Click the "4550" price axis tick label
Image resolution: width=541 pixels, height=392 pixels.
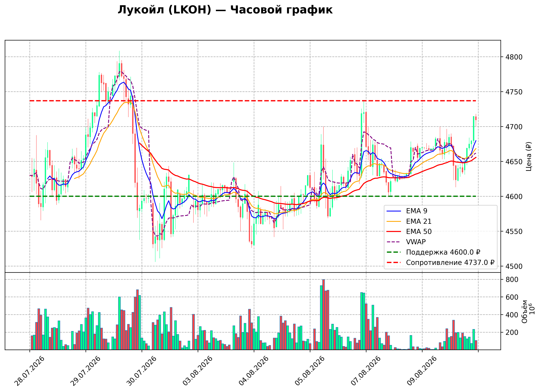514,231
